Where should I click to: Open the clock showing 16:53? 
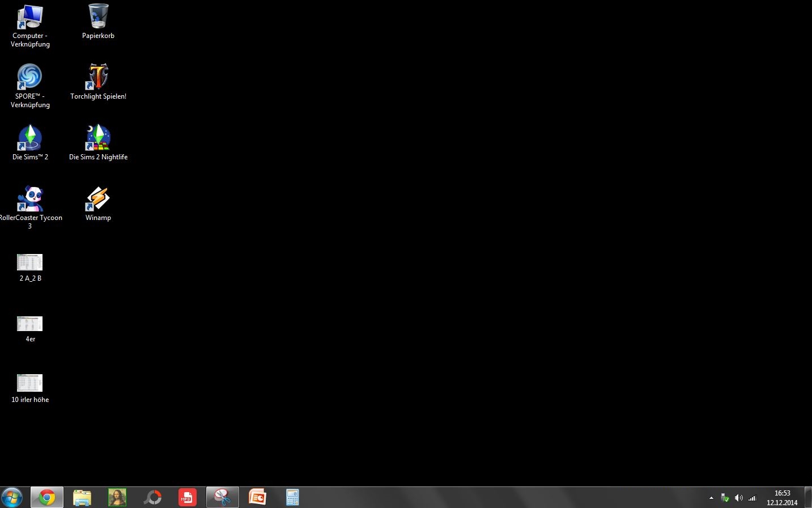click(x=782, y=498)
